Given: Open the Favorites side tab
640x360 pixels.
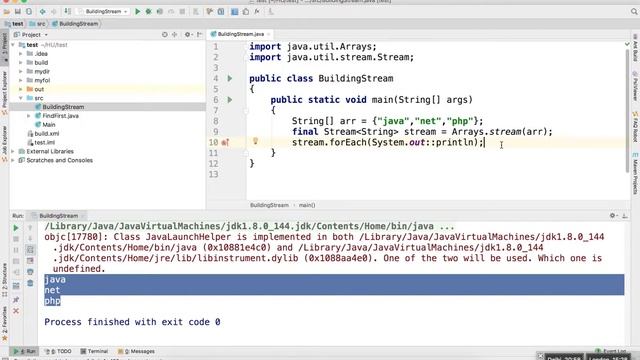Looking at the screenshot, I should click(x=4, y=323).
